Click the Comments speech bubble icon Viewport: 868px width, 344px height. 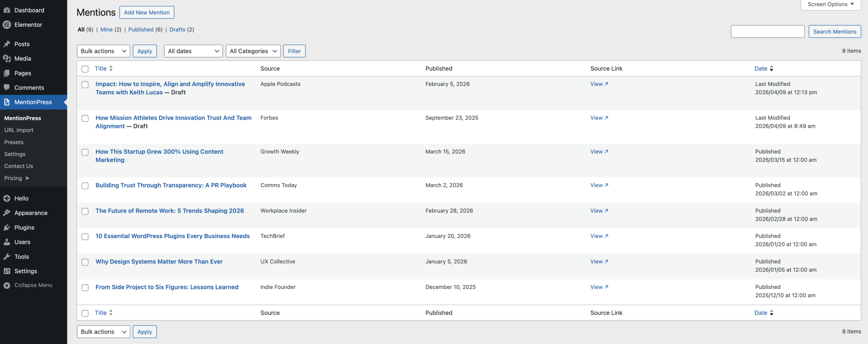(7, 88)
